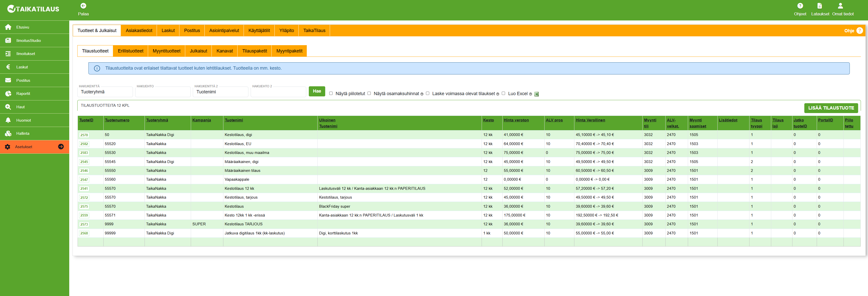Enable the Näytä osamaksuhinnat checkbox
Viewport: 868px width, 296px height.
369,94
